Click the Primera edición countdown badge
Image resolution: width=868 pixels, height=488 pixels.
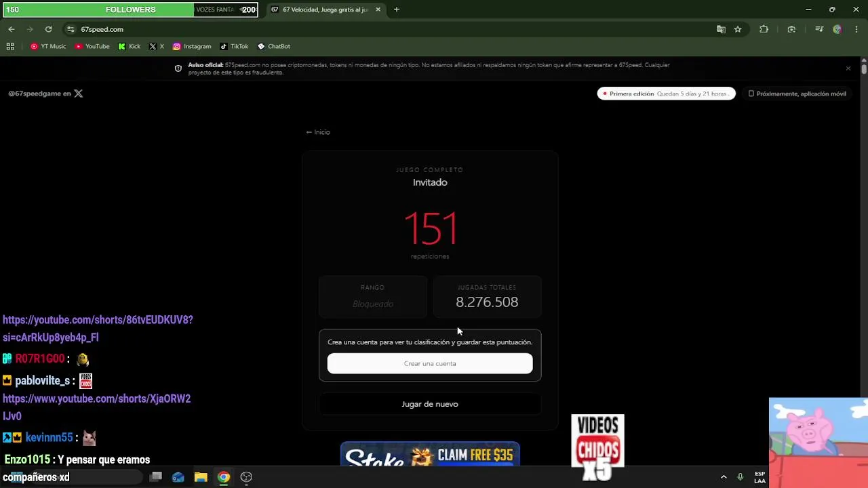pos(666,94)
